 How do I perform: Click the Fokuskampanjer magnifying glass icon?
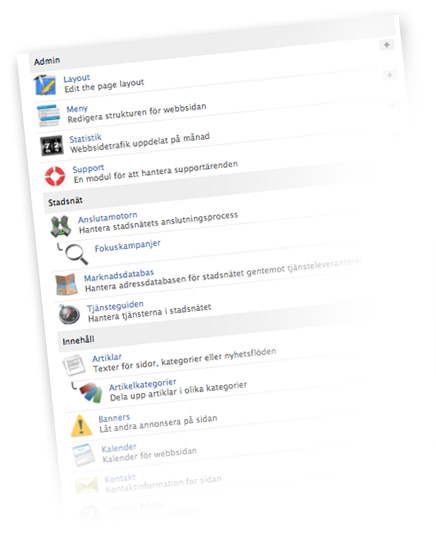tap(76, 254)
